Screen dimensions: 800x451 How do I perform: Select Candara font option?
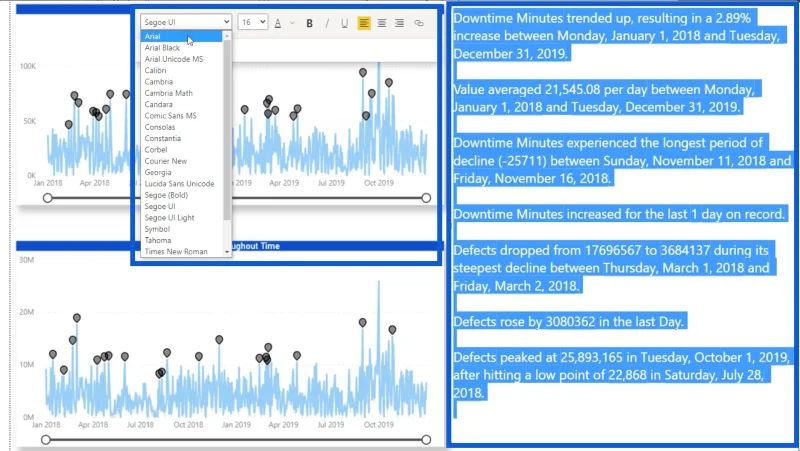tap(181, 104)
